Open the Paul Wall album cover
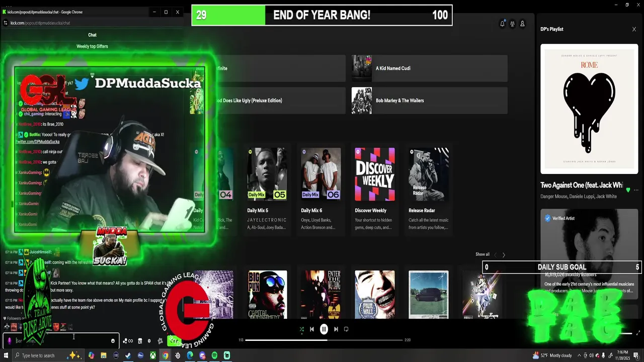The width and height of the screenshot is (644, 362). [375, 294]
